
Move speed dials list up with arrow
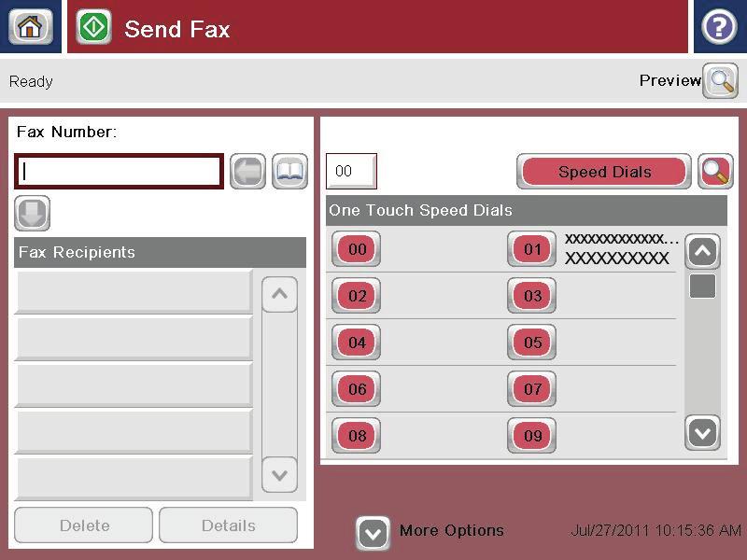(703, 251)
